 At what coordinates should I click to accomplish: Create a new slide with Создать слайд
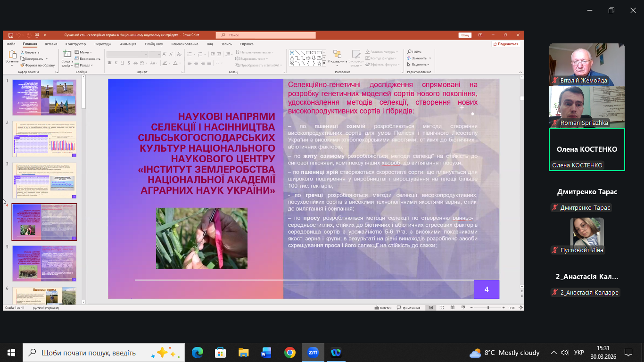[67, 58]
